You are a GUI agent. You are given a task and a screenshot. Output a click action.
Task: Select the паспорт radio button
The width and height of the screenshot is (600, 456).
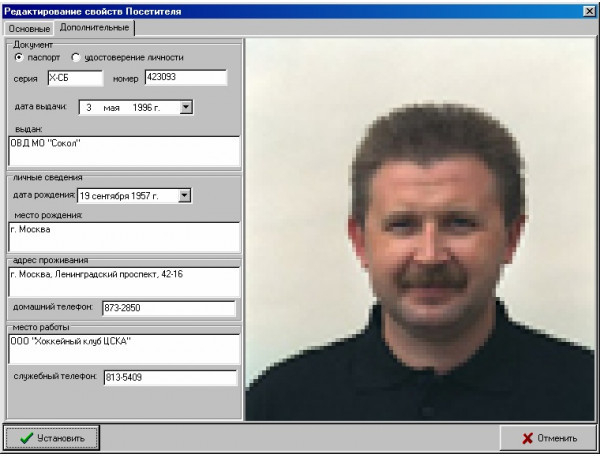[x=20, y=58]
